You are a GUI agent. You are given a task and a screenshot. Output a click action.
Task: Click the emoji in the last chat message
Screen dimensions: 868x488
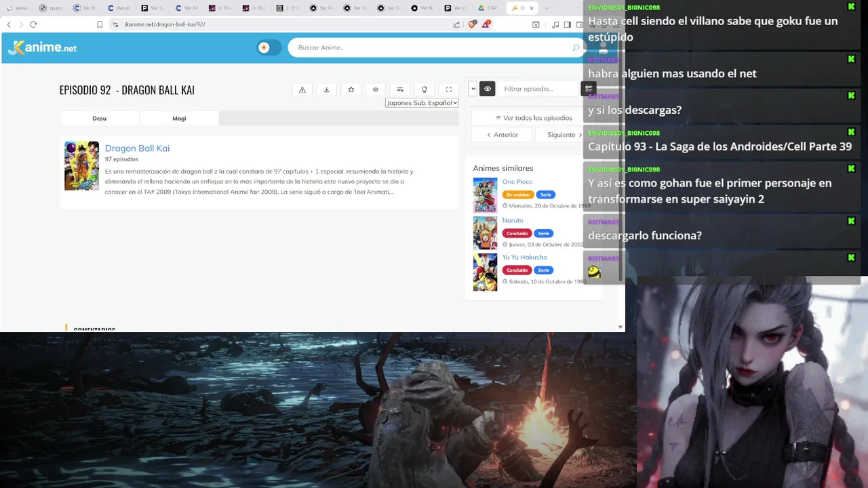[x=595, y=272]
